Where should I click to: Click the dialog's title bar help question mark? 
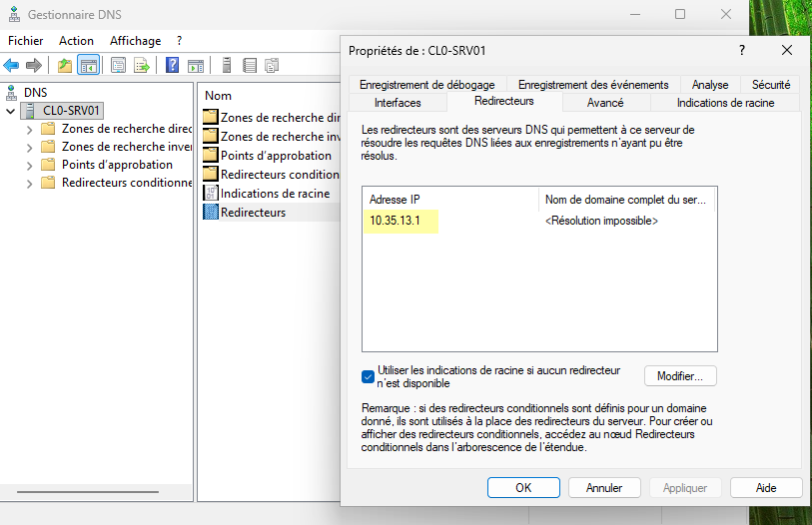[742, 50]
